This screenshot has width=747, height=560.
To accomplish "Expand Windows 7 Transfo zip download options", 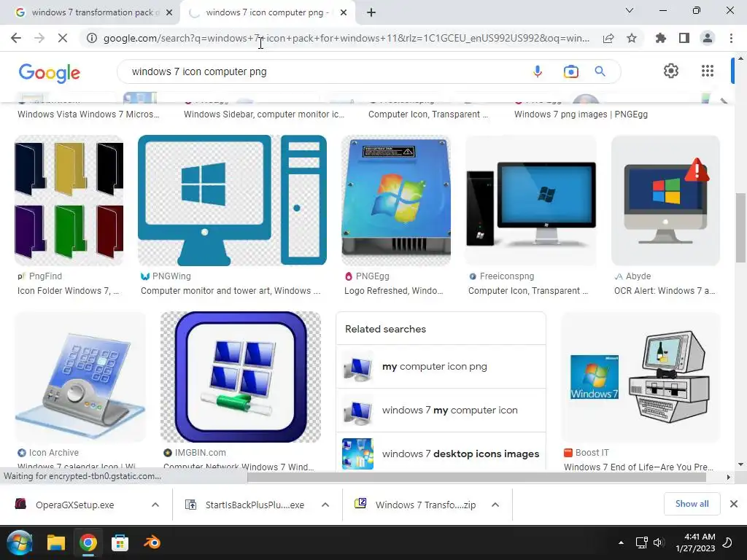I will pos(495,505).
